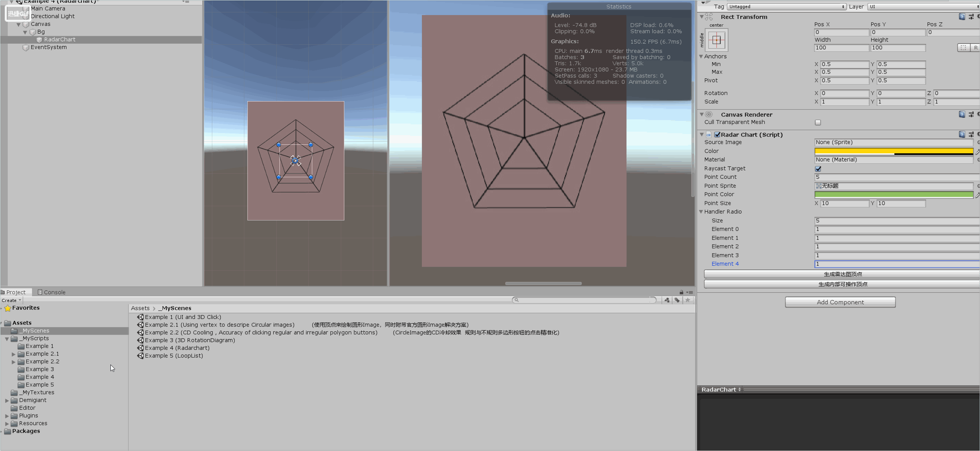Click the Add Component button

pyautogui.click(x=840, y=302)
